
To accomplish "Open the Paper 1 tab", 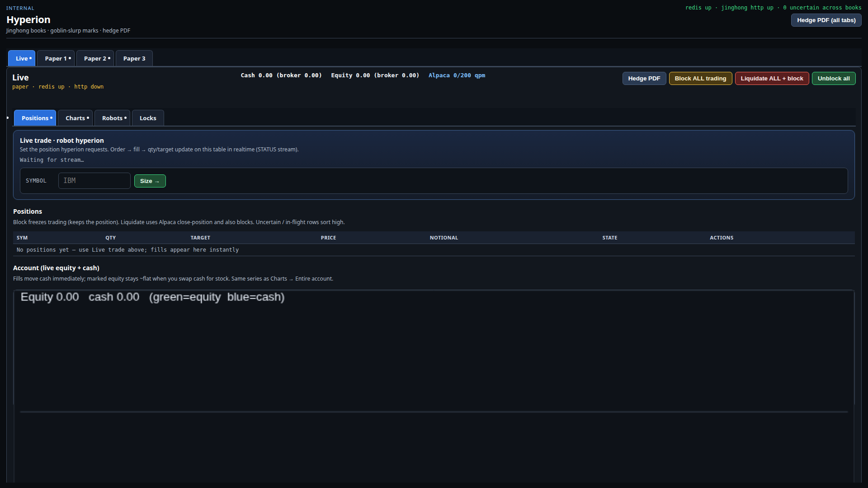I will pos(56,58).
